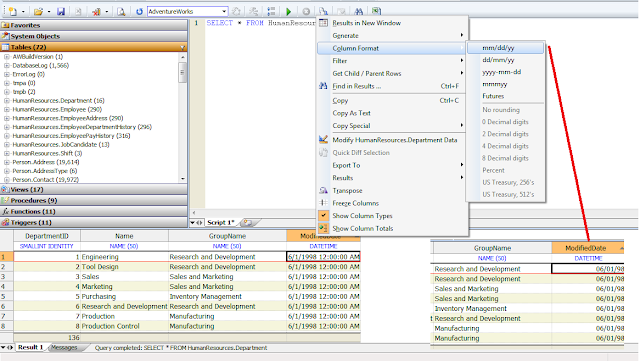Expand the Triggers (11) panel

coord(94,223)
